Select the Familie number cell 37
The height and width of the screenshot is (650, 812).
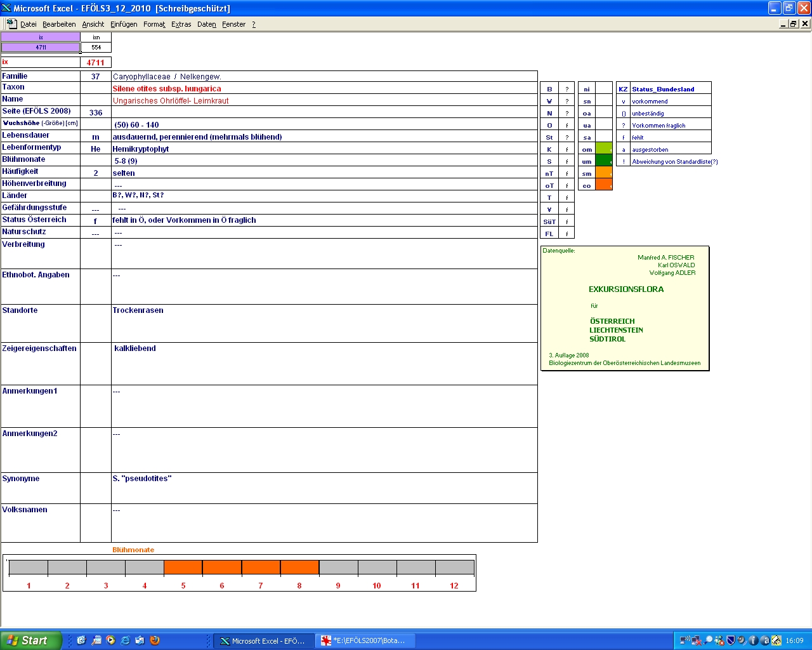[96, 76]
